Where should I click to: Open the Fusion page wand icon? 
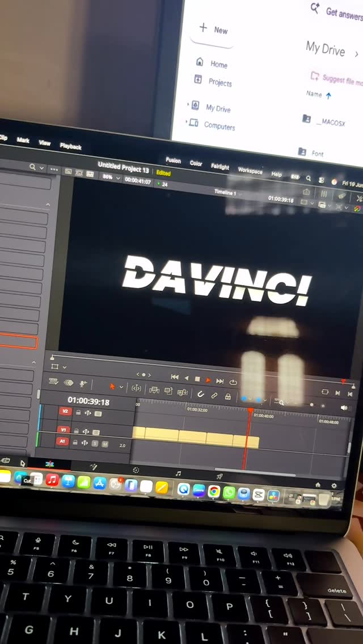click(94, 467)
